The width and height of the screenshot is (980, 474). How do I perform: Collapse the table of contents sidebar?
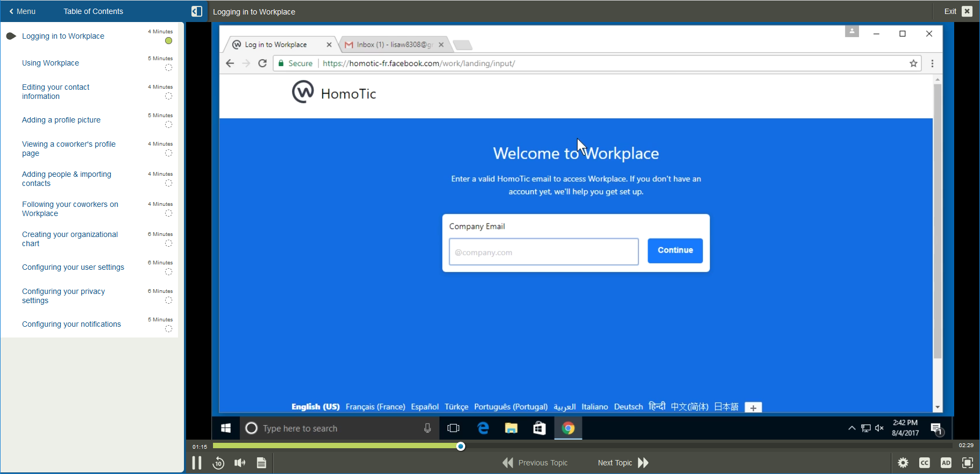197,11
